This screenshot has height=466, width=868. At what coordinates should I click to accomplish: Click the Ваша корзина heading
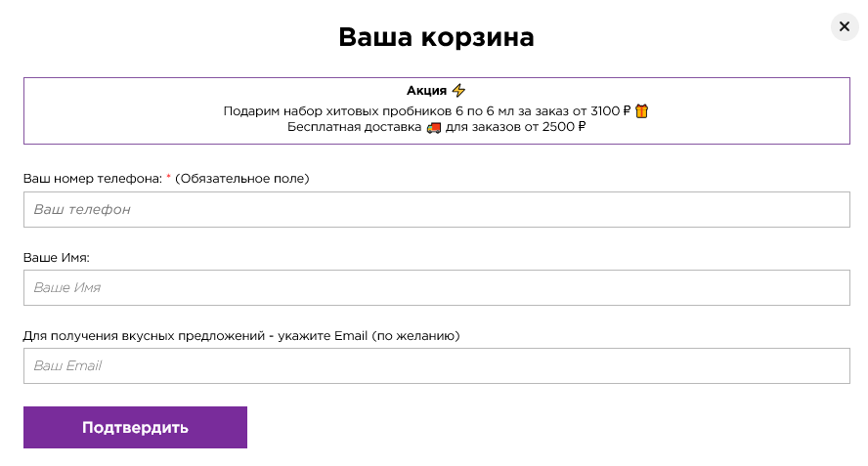point(436,37)
